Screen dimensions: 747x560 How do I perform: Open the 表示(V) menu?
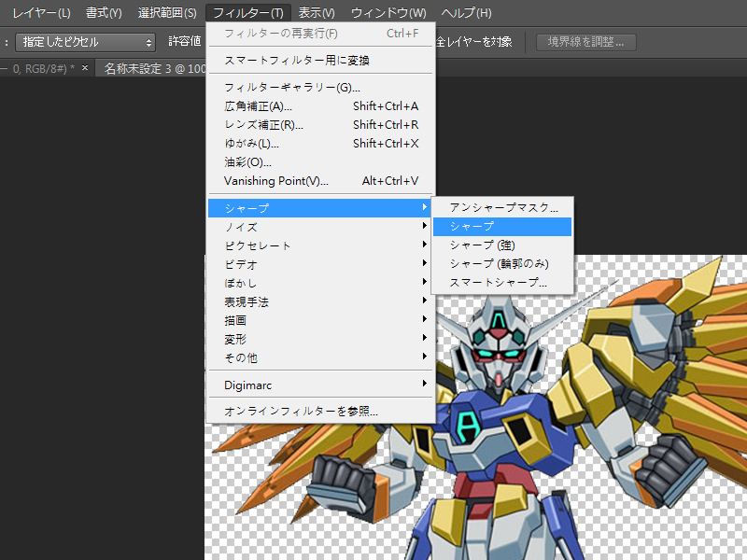(x=317, y=13)
